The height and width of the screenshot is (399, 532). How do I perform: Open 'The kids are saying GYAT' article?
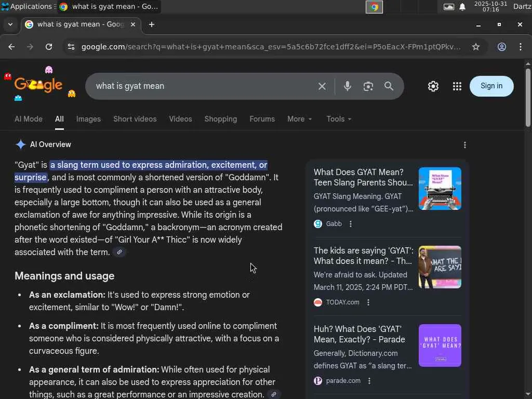point(363,256)
